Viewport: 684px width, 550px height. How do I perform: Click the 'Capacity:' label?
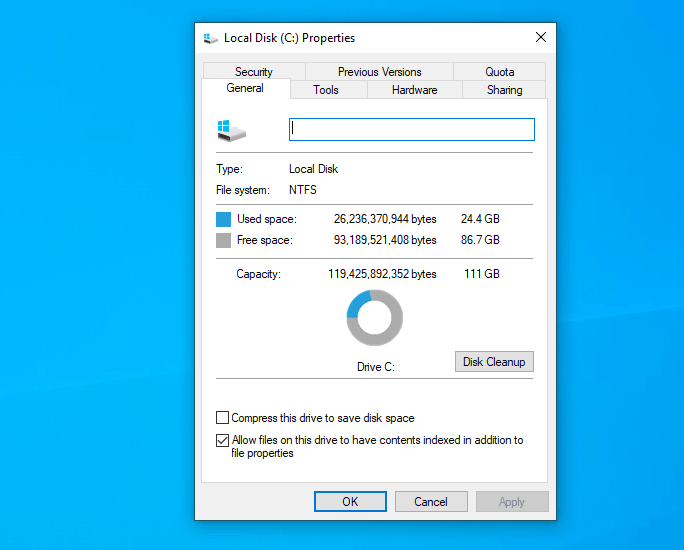click(259, 274)
